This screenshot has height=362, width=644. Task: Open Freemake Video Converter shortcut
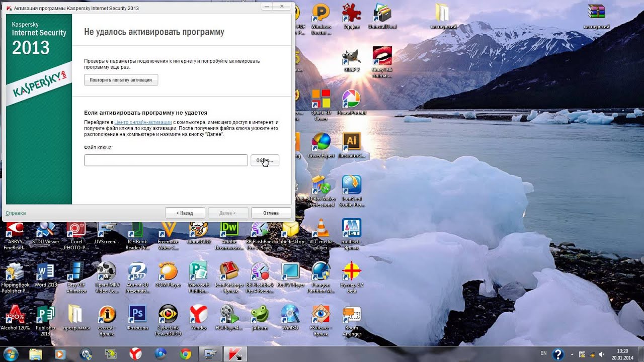point(168,236)
